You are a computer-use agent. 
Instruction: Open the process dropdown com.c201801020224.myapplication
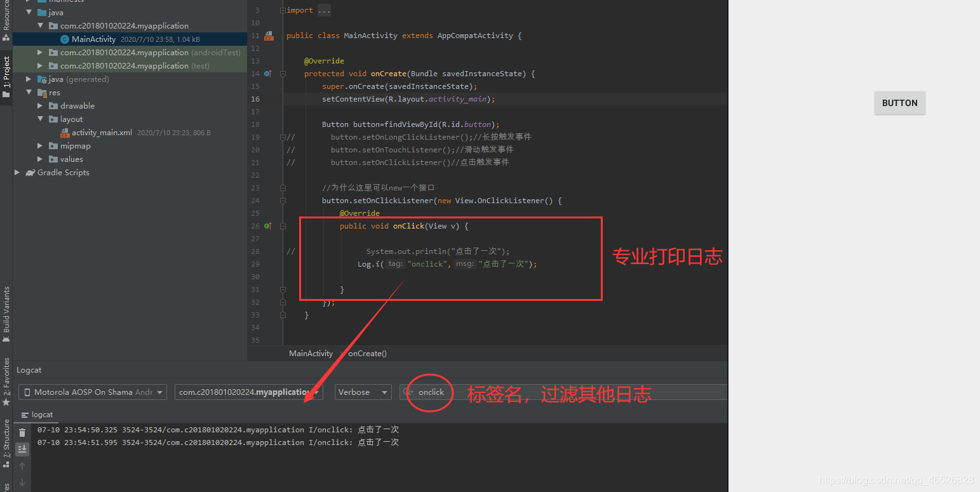click(248, 392)
